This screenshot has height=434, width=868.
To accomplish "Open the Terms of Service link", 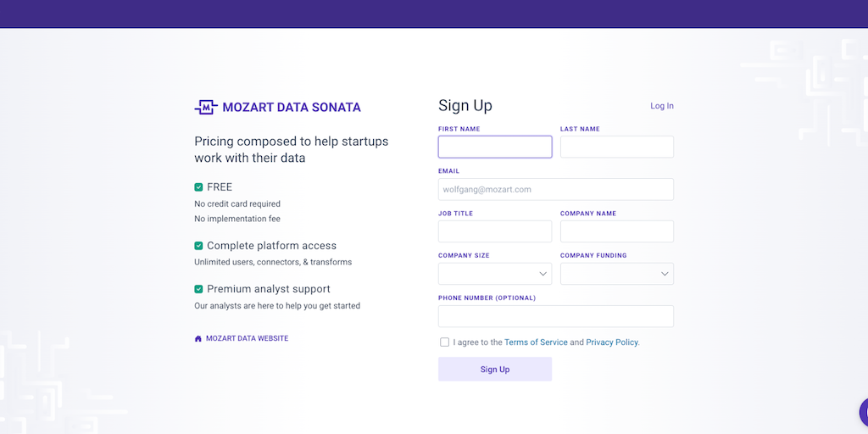I will click(536, 342).
